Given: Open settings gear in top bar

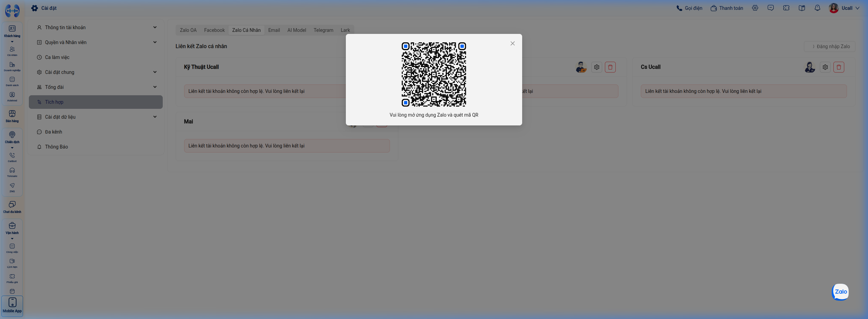Looking at the screenshot, I should [x=755, y=8].
